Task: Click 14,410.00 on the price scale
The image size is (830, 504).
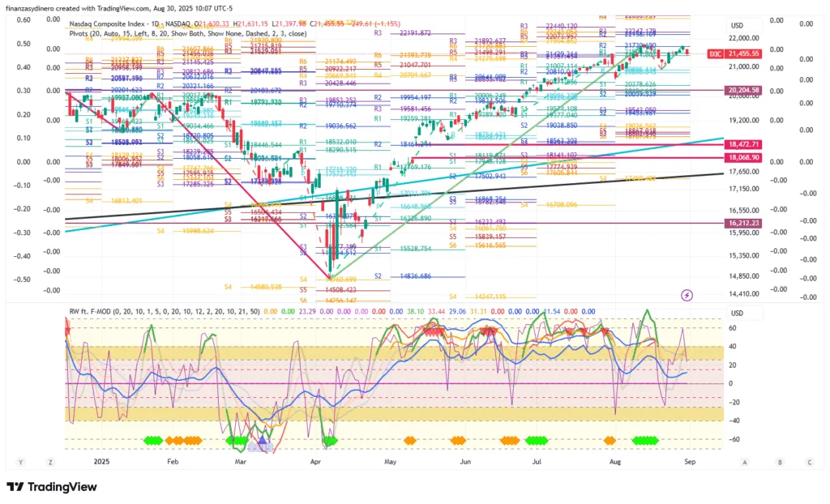Action: pyautogui.click(x=744, y=294)
